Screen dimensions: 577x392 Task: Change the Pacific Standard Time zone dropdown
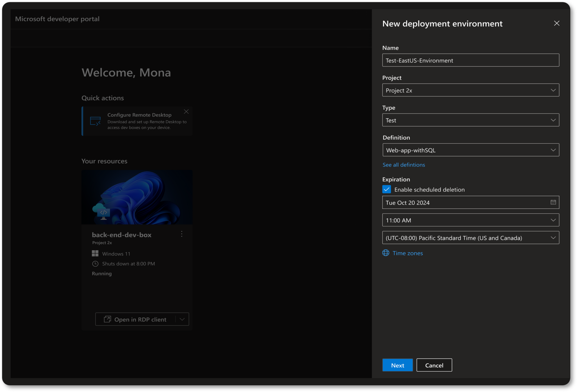[x=471, y=238]
